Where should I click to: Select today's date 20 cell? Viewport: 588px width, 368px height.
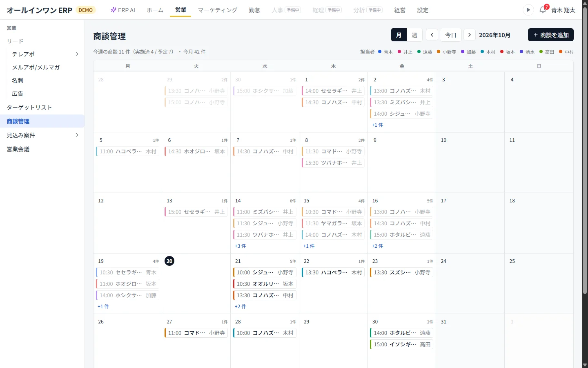169,261
